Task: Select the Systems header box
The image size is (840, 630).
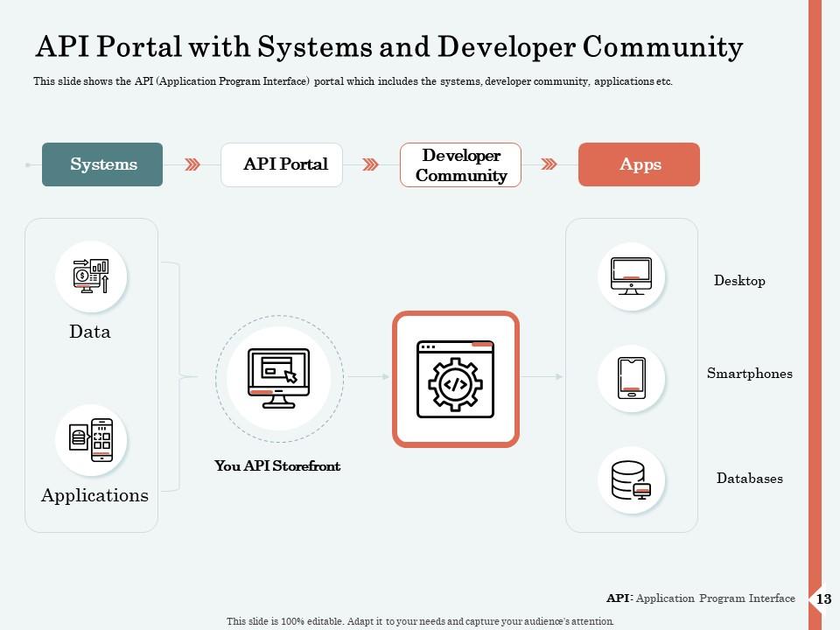Action: pyautogui.click(x=102, y=164)
